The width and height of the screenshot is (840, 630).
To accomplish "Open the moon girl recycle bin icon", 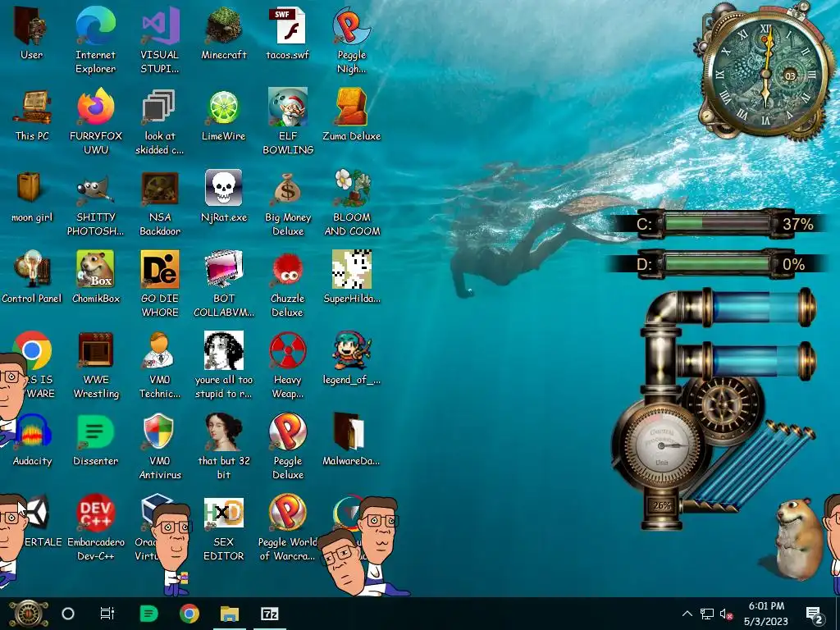I will [x=32, y=197].
